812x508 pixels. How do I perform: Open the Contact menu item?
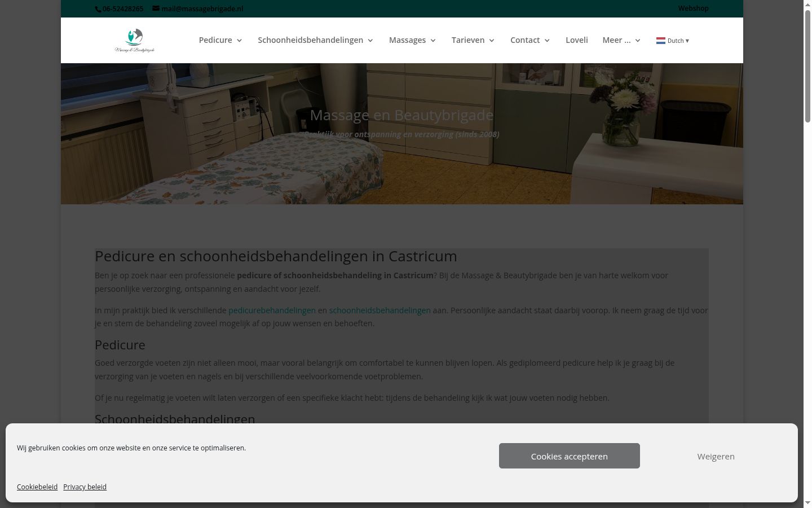525,40
